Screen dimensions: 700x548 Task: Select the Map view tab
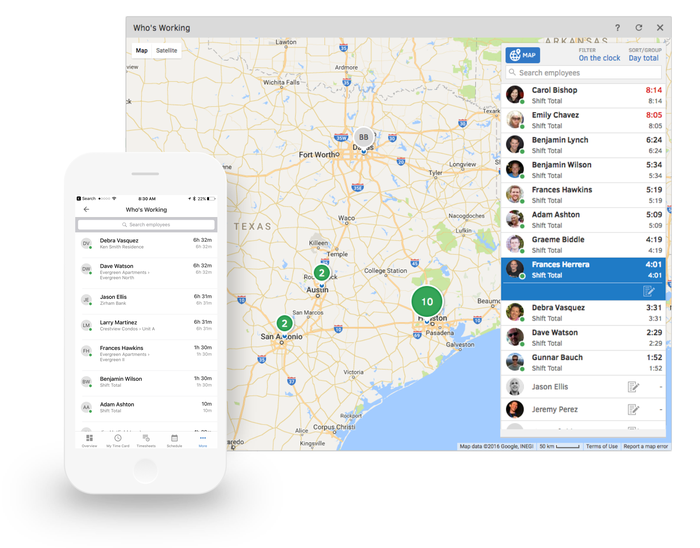tap(142, 50)
